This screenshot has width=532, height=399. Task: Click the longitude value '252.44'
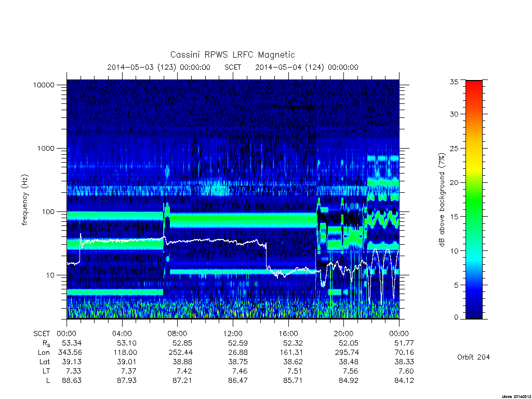click(180, 353)
